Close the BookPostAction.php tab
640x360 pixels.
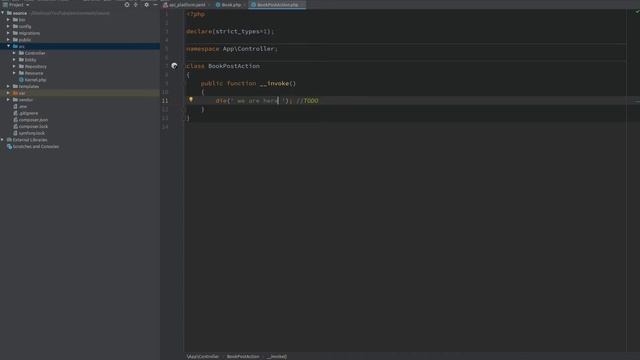(x=302, y=5)
